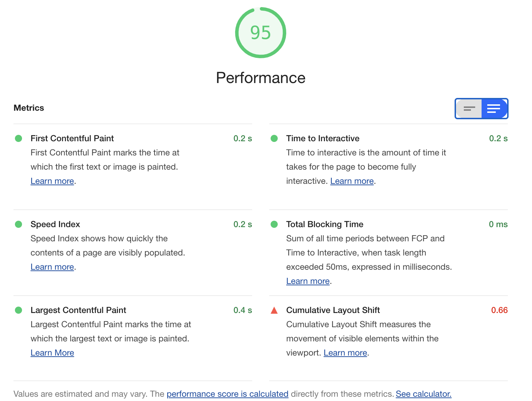Open Learn more for Time to Interactive
The image size is (532, 401).
pyautogui.click(x=352, y=181)
